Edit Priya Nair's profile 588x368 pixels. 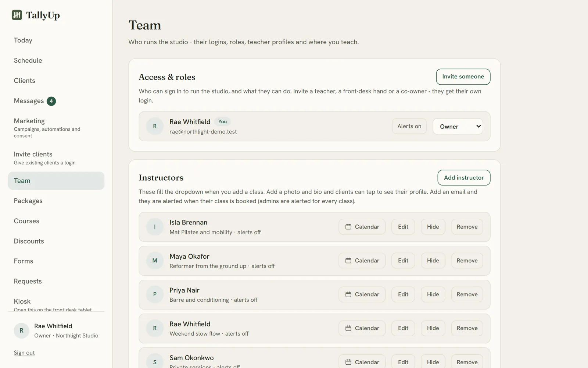pos(403,294)
